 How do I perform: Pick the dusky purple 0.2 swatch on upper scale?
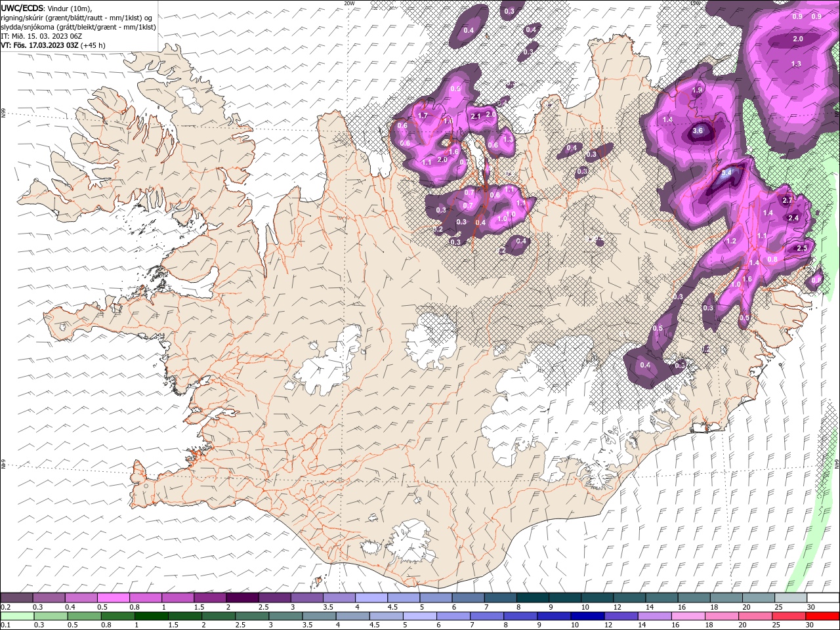tap(16, 598)
